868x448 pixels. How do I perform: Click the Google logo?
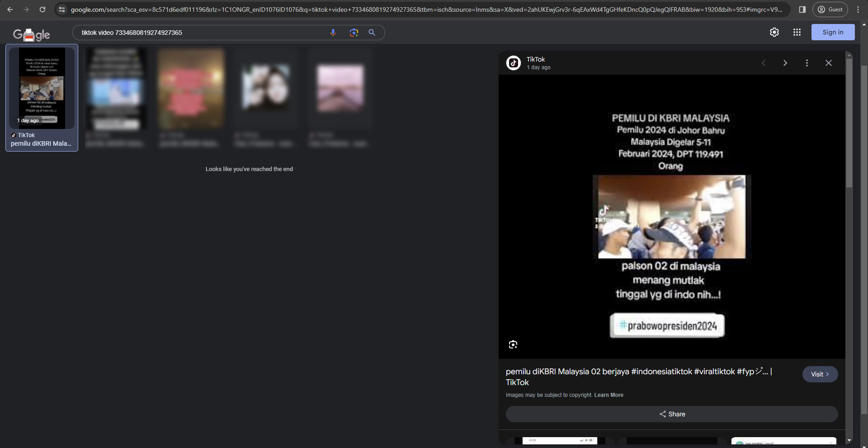[x=32, y=34]
